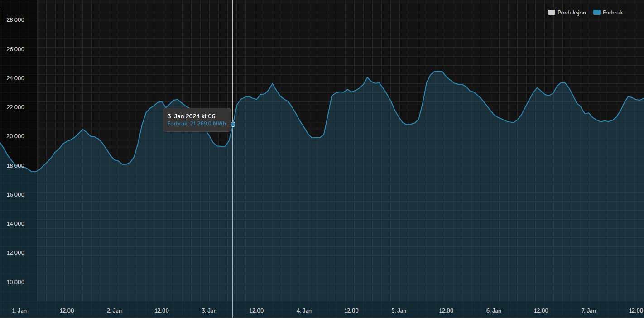Toggle the Produksjon series in the legend
The width and height of the screenshot is (644, 318).
pos(567,13)
